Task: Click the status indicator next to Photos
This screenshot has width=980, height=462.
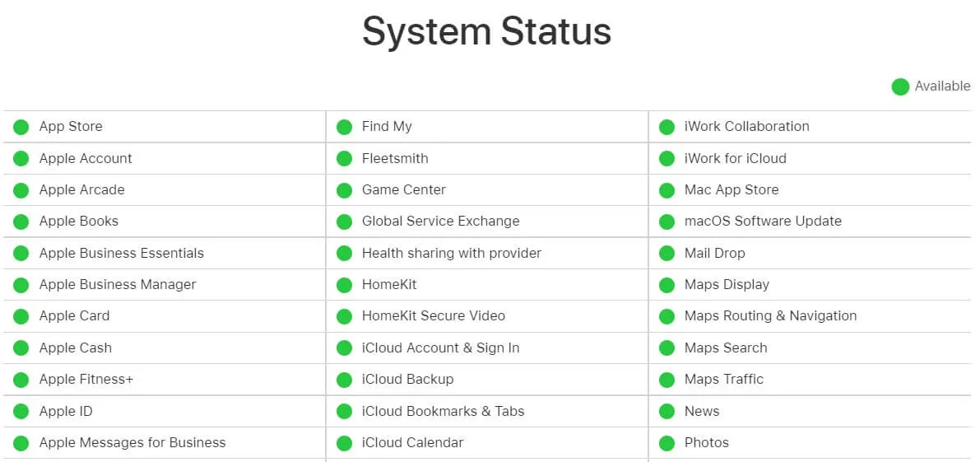Action: (x=667, y=443)
